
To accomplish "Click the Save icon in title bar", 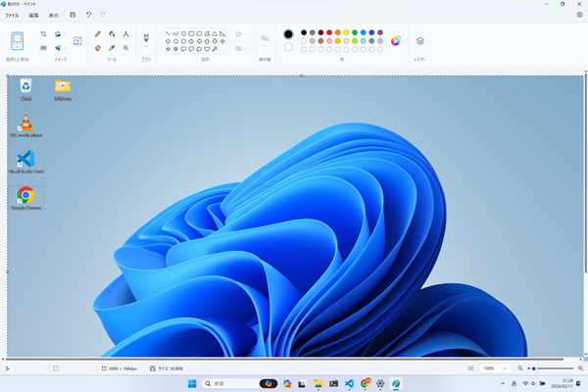I will 73,15.
